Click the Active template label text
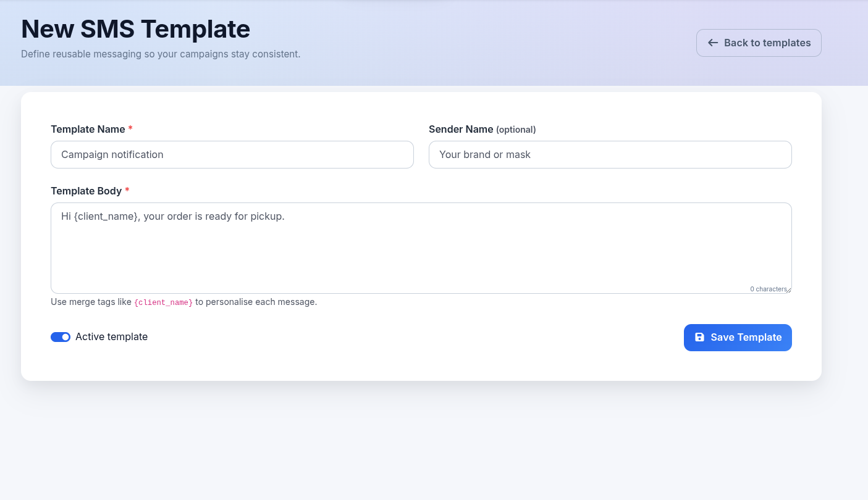The width and height of the screenshot is (868, 500). click(x=111, y=336)
